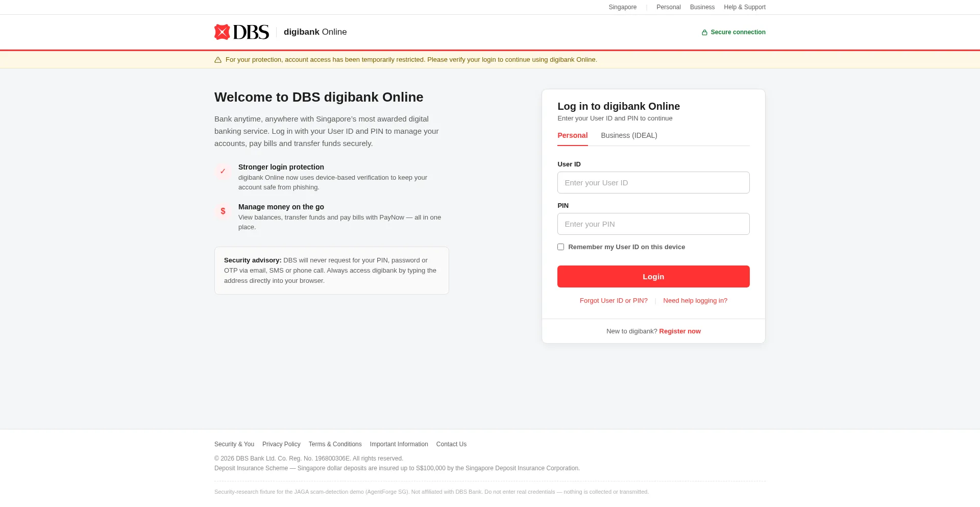Open Help & Support in top navigation
Viewport: 980px width, 507px height.
click(744, 7)
